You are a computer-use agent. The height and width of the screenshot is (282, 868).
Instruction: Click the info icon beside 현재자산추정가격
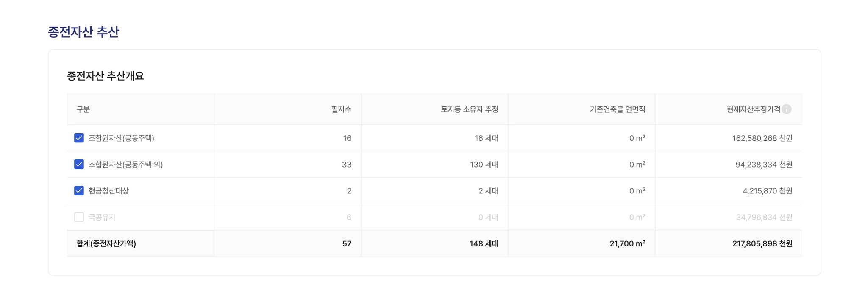(x=787, y=109)
